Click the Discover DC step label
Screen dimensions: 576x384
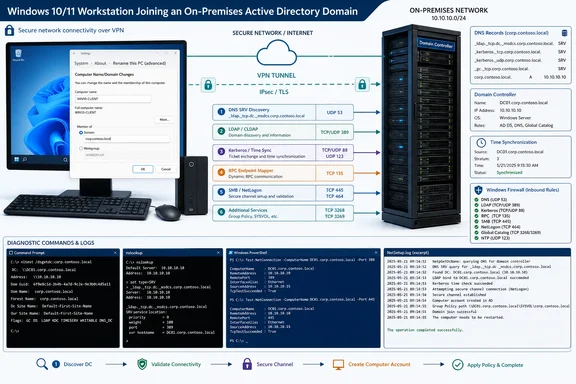click(x=78, y=364)
